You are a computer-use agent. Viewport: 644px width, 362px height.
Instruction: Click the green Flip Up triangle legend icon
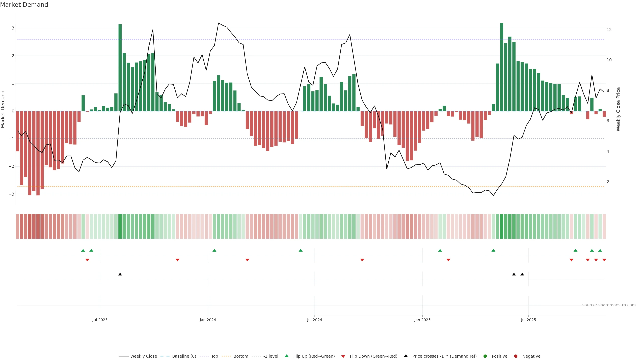[x=286, y=356]
